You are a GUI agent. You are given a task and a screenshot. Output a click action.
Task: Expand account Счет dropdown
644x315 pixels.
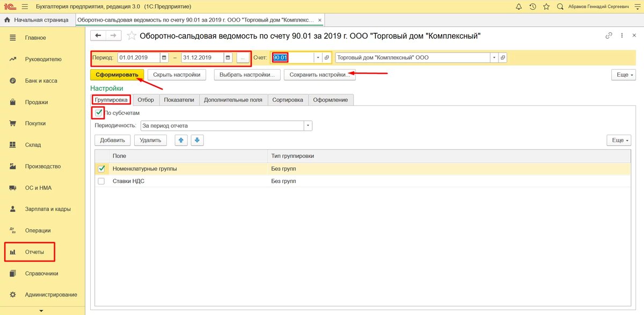pos(318,57)
